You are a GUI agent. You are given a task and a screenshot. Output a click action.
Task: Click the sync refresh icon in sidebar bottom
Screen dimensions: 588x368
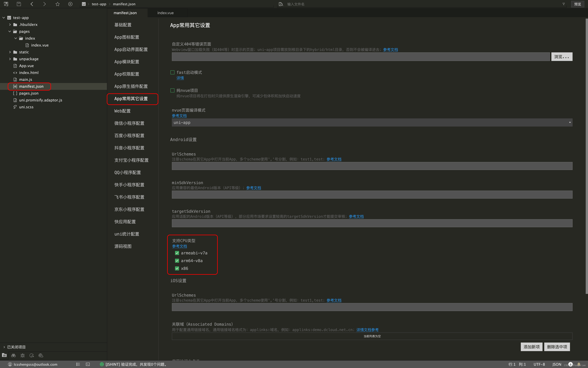pyautogui.click(x=32, y=355)
